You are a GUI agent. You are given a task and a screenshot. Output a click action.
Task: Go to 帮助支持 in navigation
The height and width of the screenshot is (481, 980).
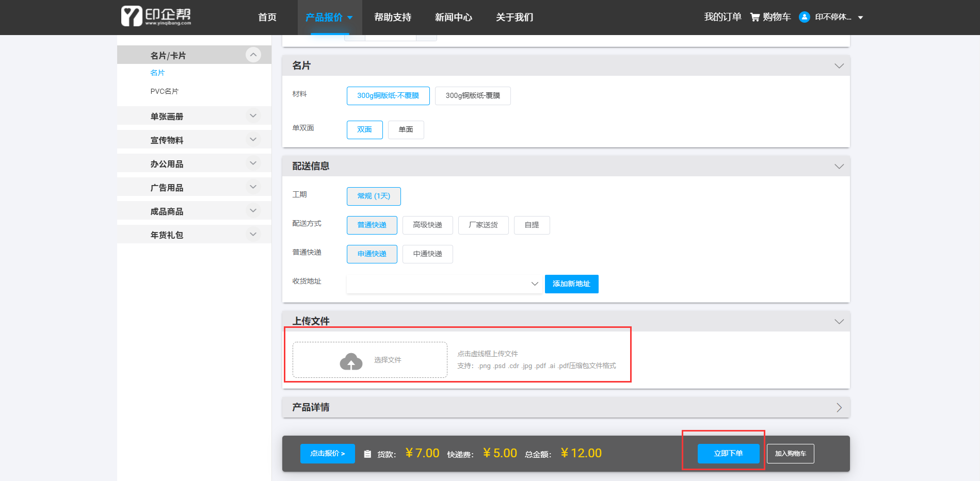pyautogui.click(x=393, y=18)
